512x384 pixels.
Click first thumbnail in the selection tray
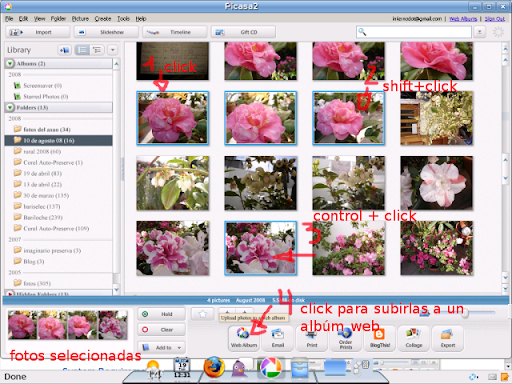coord(22,325)
